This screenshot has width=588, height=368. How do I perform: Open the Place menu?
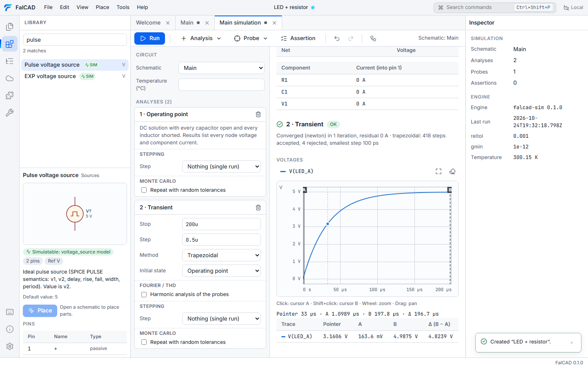click(x=102, y=7)
